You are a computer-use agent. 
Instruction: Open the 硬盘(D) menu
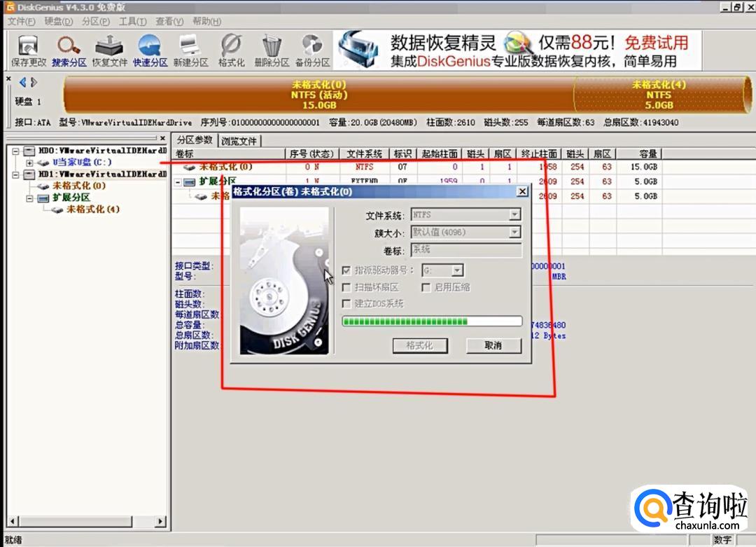pos(58,21)
